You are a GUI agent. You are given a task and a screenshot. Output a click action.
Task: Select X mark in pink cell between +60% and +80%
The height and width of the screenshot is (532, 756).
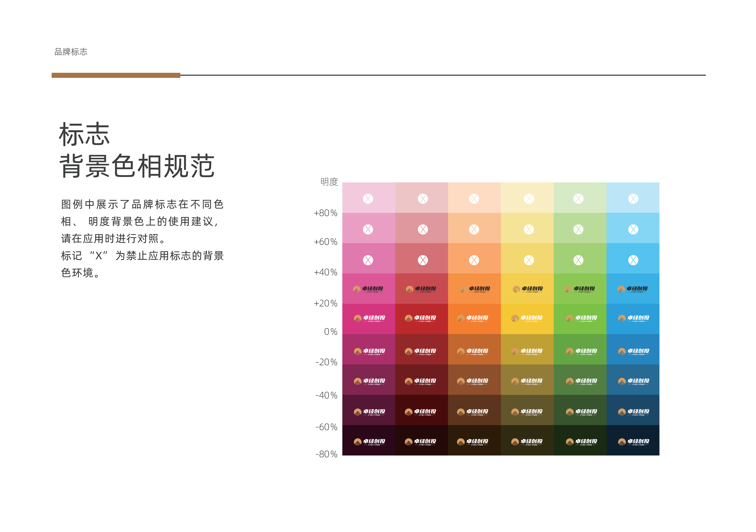[368, 229]
